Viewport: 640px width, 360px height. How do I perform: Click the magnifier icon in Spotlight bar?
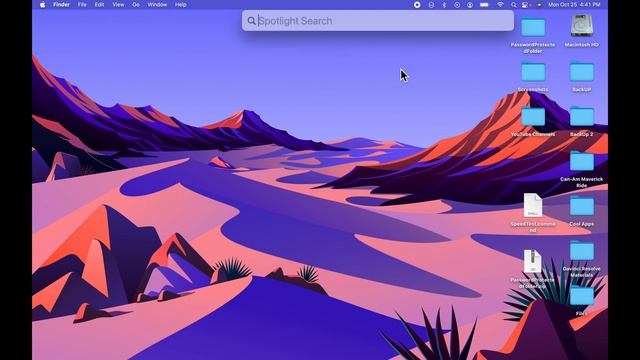click(x=251, y=21)
